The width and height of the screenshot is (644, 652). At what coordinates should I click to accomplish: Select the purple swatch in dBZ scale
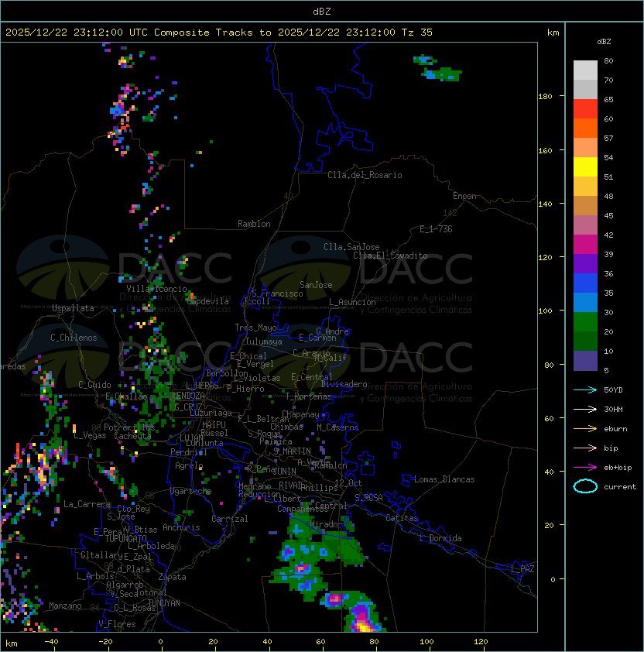pos(585,263)
